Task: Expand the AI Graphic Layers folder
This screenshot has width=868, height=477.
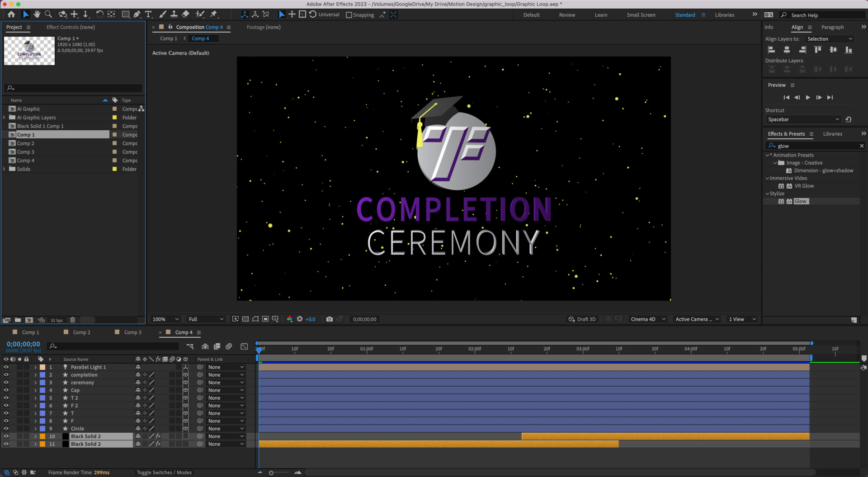Action: (x=4, y=117)
